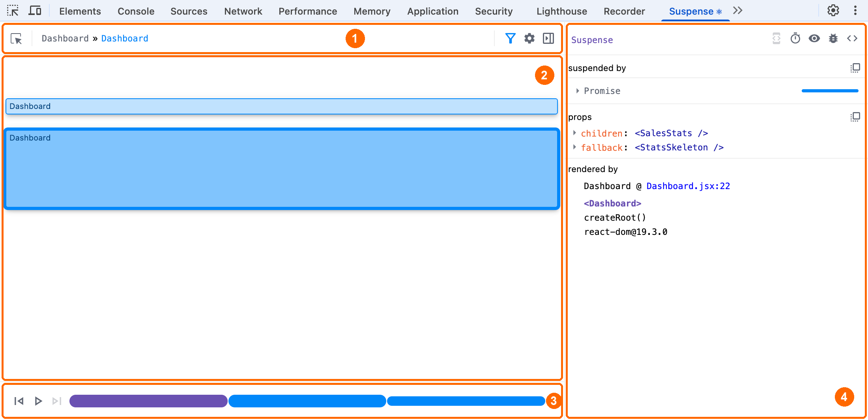Click the blue Dashboard breadcrumb

pos(125,38)
